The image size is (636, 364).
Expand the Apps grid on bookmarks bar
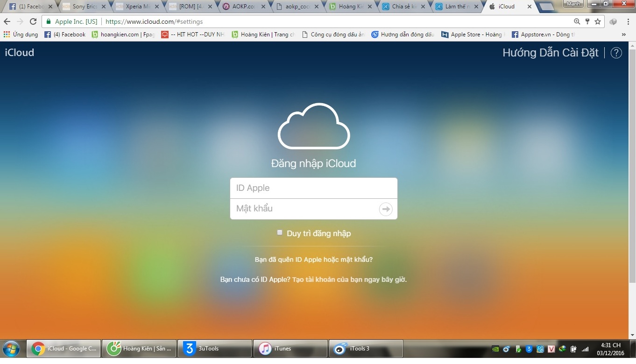click(x=7, y=34)
